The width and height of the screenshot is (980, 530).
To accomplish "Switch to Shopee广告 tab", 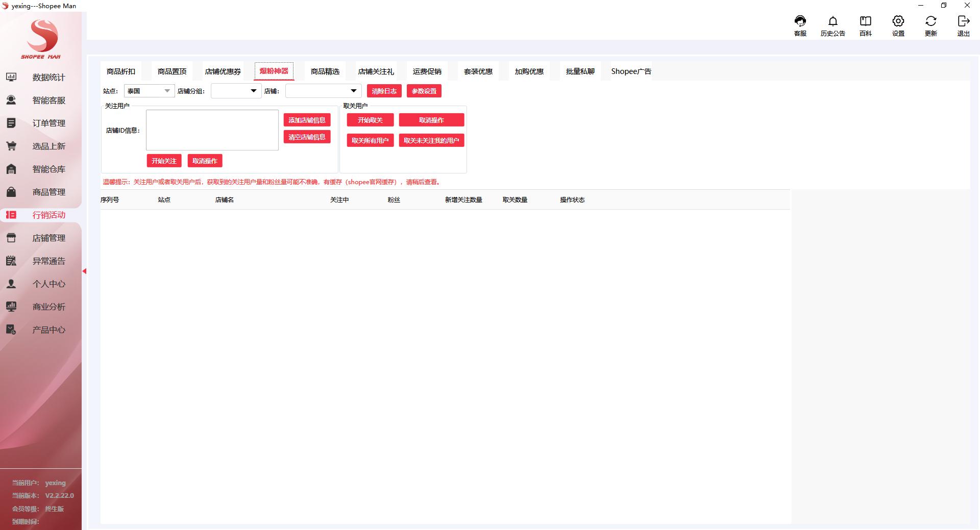I will [631, 71].
